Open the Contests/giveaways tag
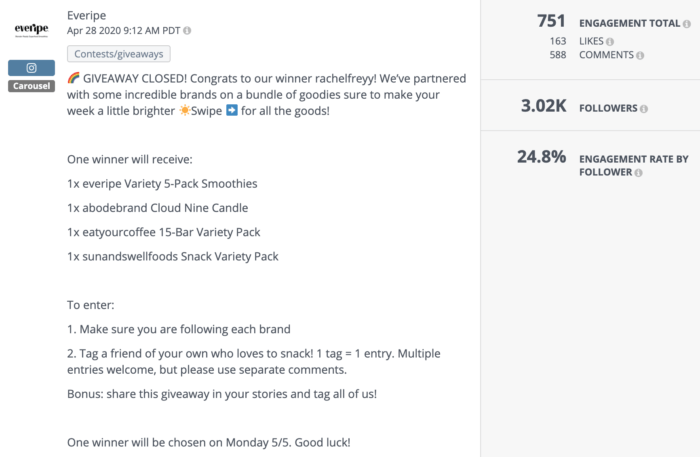This screenshot has width=700, height=457. (x=119, y=54)
